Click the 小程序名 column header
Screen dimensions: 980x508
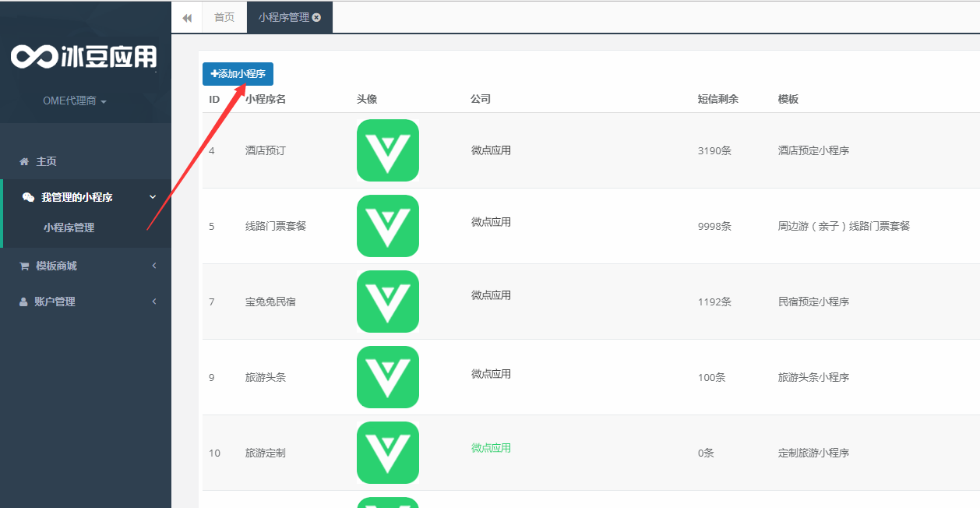pyautogui.click(x=266, y=99)
